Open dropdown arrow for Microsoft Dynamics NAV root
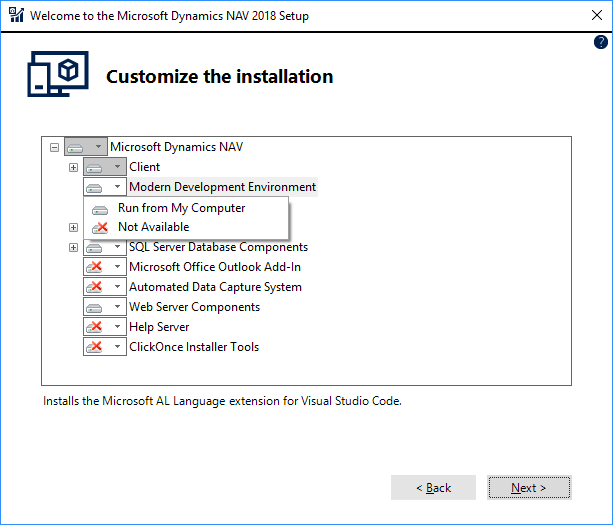Image resolution: width=613 pixels, height=525 pixels. (99, 147)
